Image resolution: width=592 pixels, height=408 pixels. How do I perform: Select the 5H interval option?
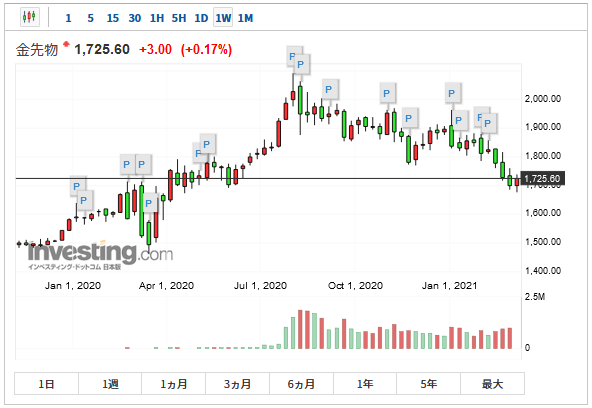pyautogui.click(x=179, y=18)
